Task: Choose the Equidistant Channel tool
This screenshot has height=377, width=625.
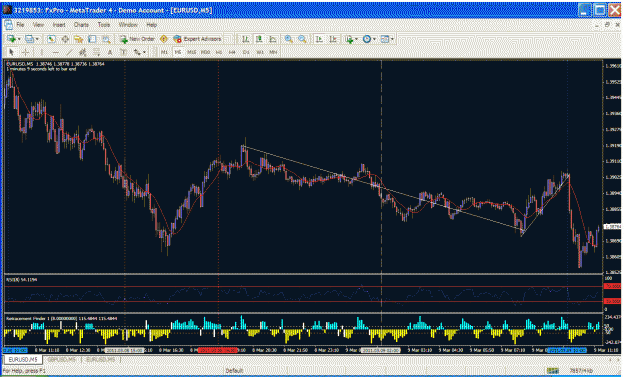Action: (x=83, y=52)
